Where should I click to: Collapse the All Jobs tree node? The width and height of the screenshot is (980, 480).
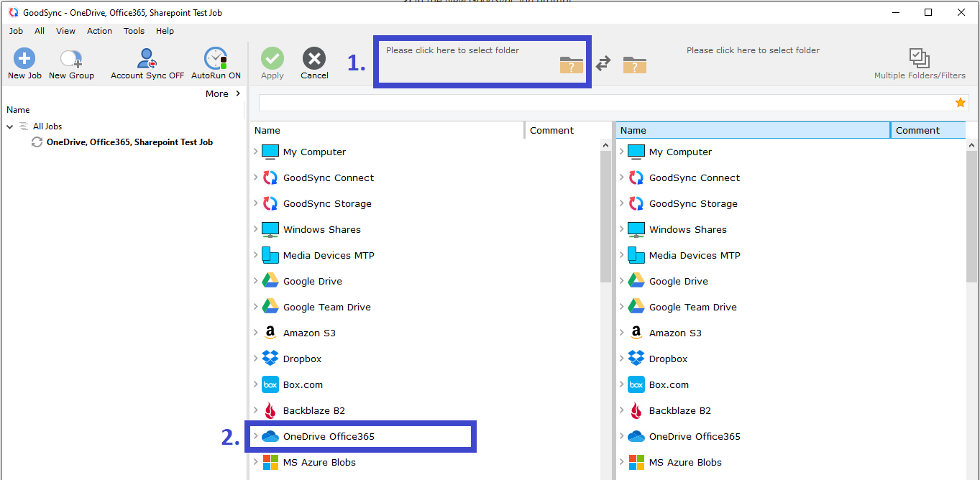(10, 126)
